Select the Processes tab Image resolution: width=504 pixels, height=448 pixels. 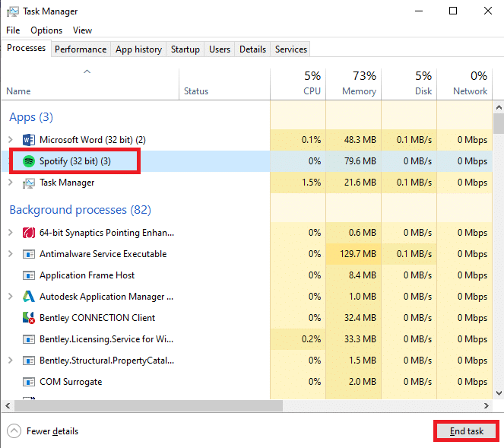[x=27, y=48]
